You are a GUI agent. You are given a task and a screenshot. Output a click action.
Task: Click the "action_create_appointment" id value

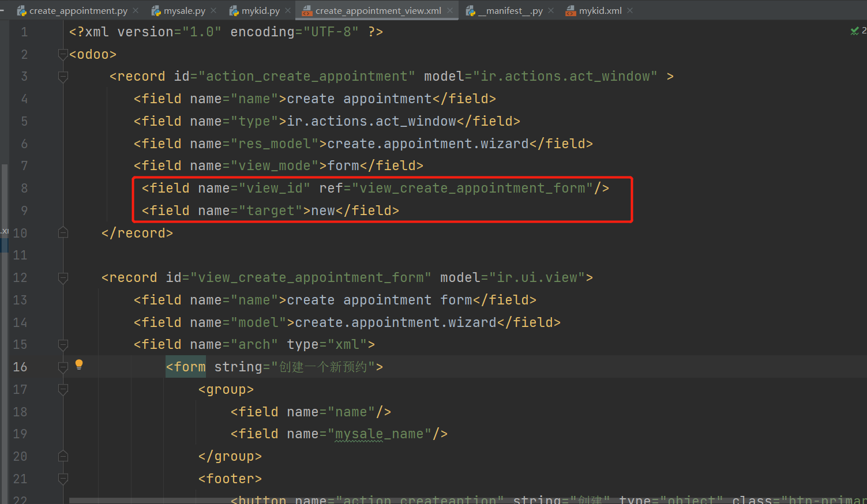[307, 76]
